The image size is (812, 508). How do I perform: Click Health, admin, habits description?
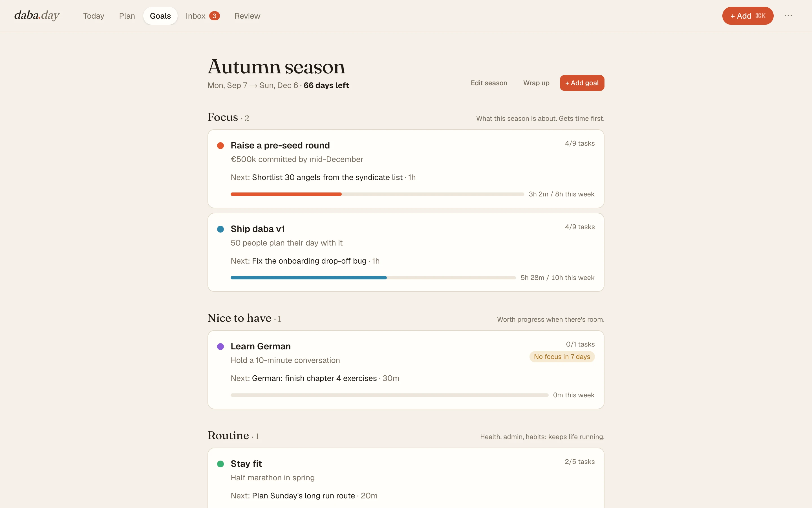542,437
